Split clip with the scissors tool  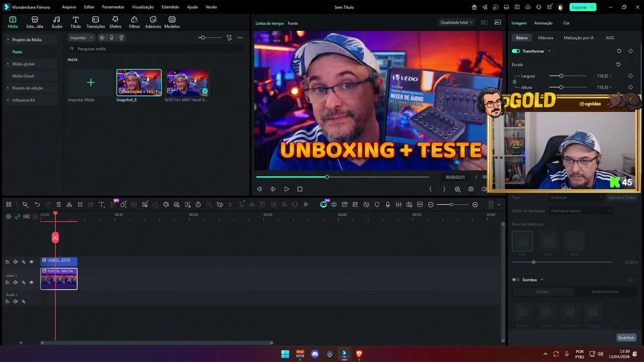(x=69, y=205)
